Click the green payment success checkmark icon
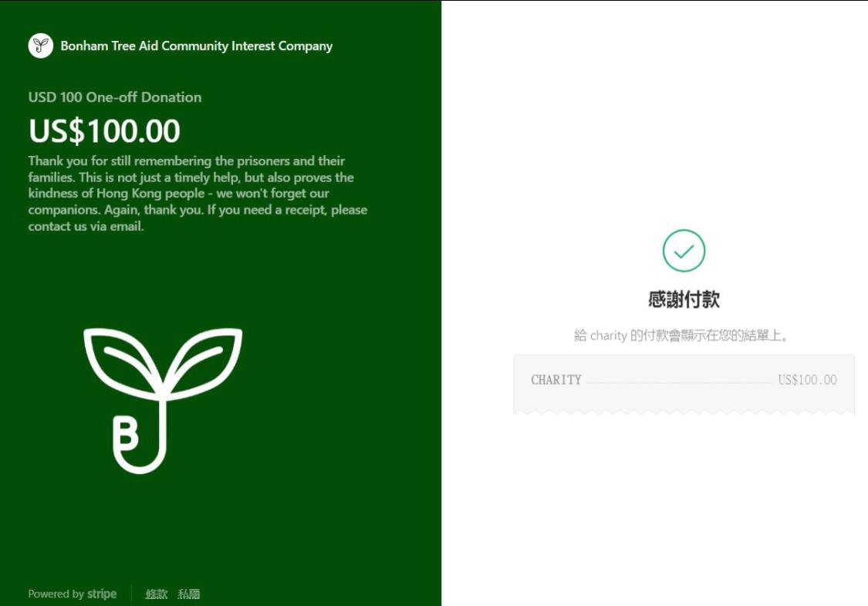The width and height of the screenshot is (868, 606). [684, 250]
